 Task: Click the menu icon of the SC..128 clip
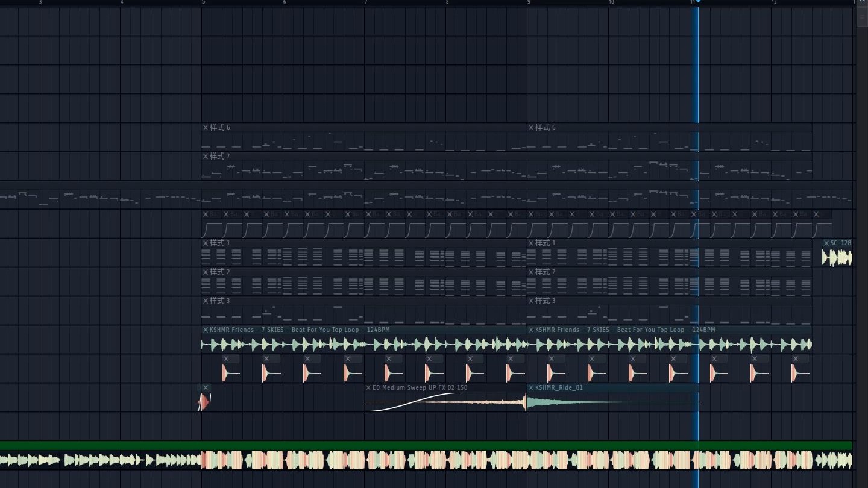click(x=826, y=243)
